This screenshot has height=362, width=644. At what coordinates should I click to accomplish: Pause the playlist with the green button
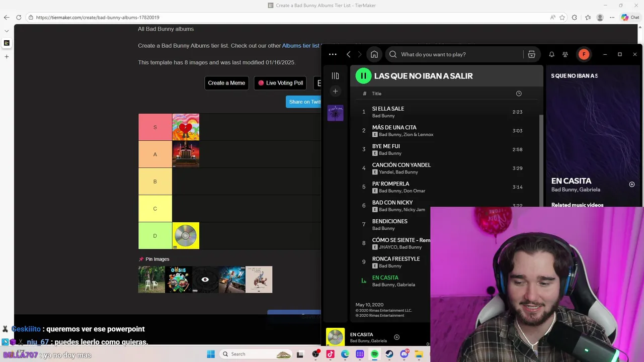363,76
